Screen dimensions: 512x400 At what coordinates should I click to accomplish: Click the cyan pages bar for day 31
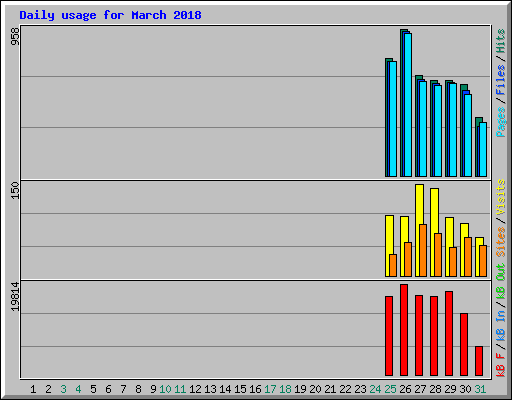[483, 149]
